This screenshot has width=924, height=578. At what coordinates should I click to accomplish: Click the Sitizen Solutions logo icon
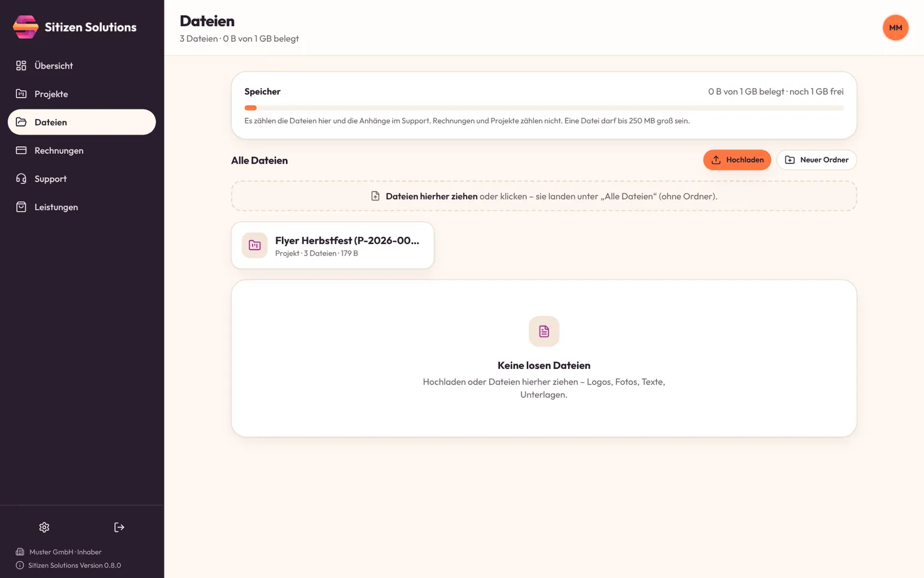(25, 27)
